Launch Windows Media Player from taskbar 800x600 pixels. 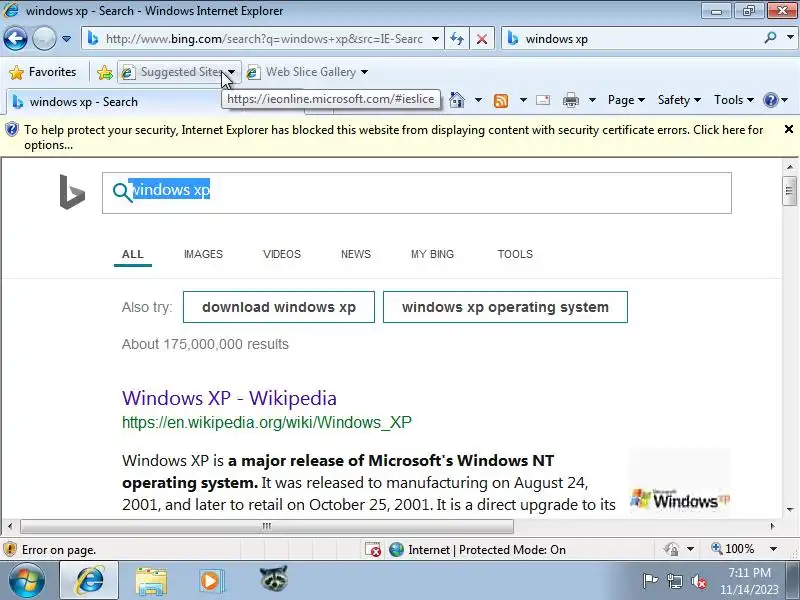coord(211,581)
